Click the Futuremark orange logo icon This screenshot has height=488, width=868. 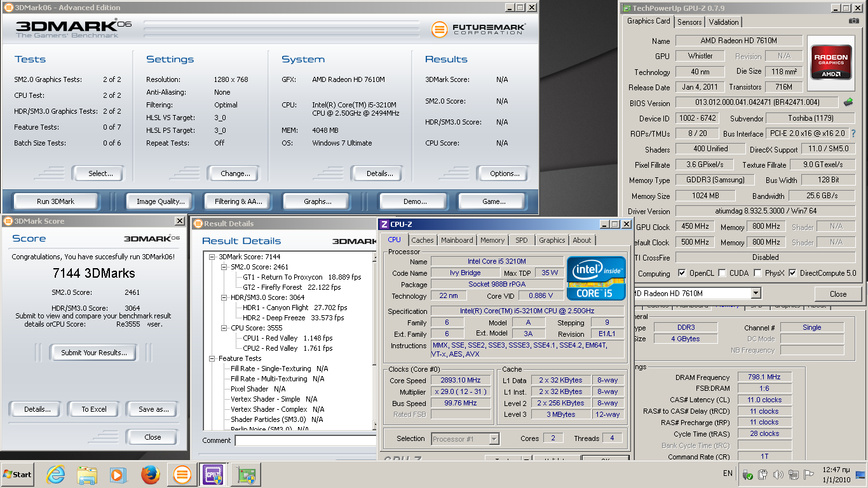[439, 29]
